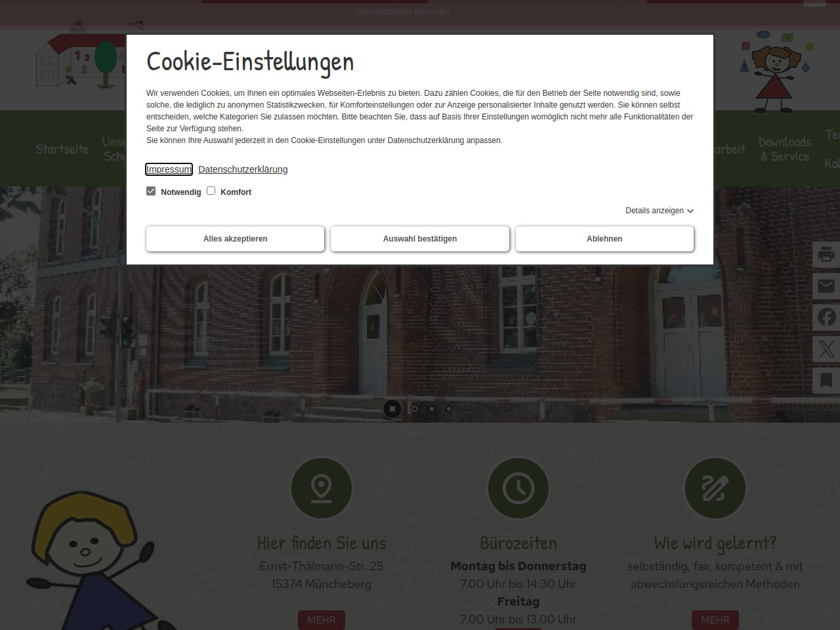
Task: Click the email envelope sidebar icon
Action: [x=826, y=286]
